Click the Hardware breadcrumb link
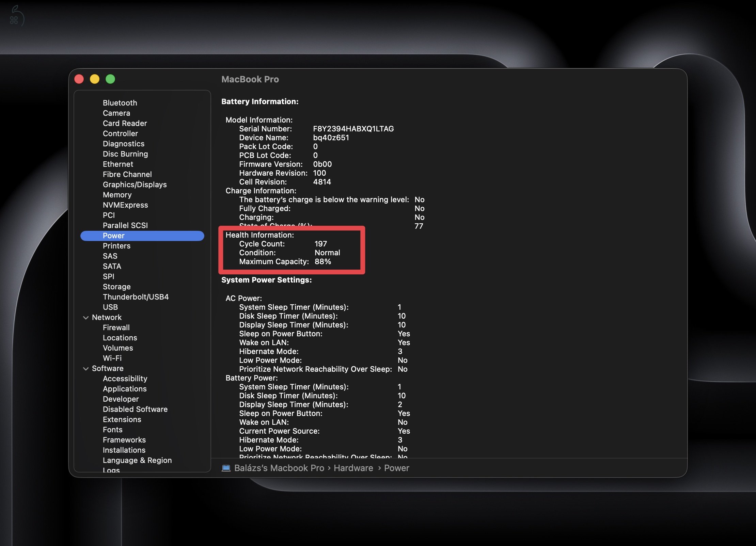Screen dimensions: 756x546 [353, 468]
